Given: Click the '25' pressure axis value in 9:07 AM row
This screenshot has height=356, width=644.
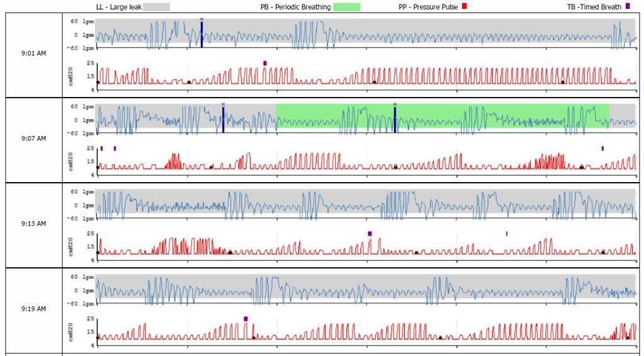Looking at the screenshot, I should click(91, 148).
